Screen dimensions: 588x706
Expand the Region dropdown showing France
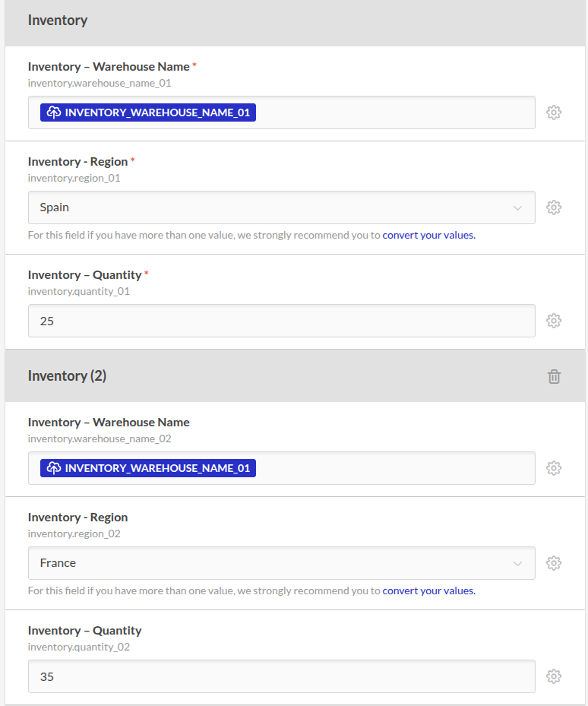[x=281, y=563]
